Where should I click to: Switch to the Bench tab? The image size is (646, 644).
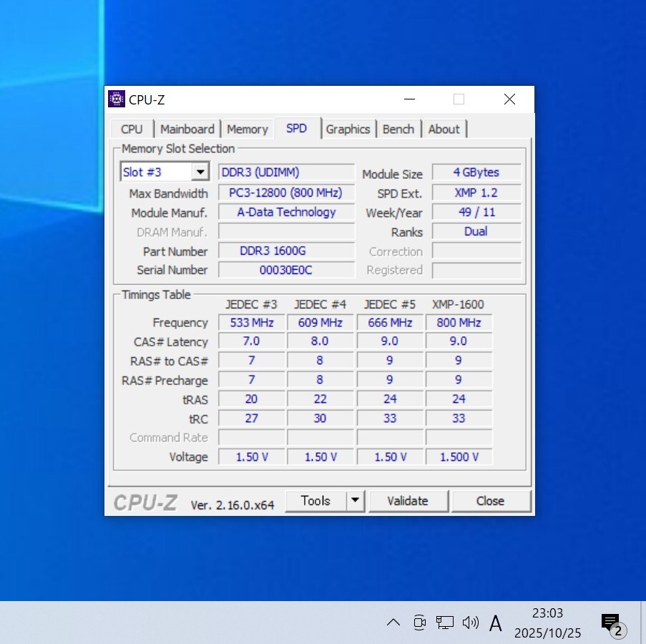(398, 130)
